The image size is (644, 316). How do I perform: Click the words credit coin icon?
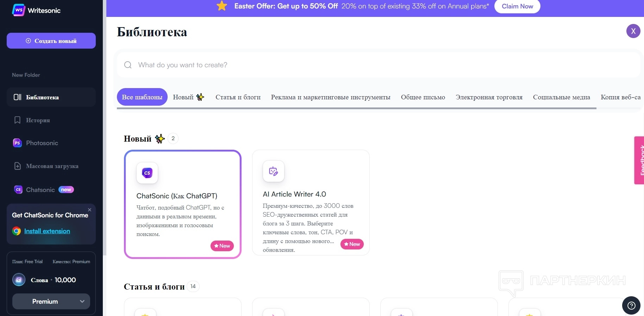(x=19, y=280)
